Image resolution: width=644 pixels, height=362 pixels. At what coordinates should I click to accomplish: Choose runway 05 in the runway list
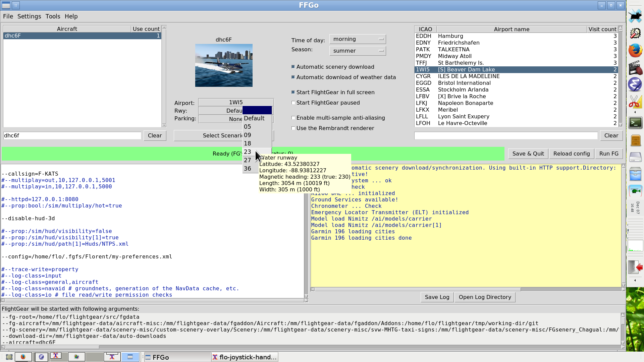tap(257, 127)
